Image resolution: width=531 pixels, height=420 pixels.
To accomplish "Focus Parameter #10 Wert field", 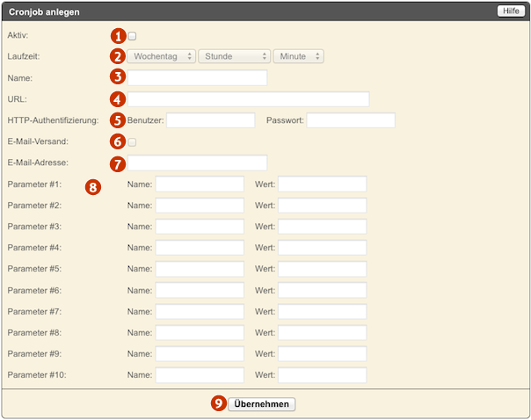I will [323, 375].
